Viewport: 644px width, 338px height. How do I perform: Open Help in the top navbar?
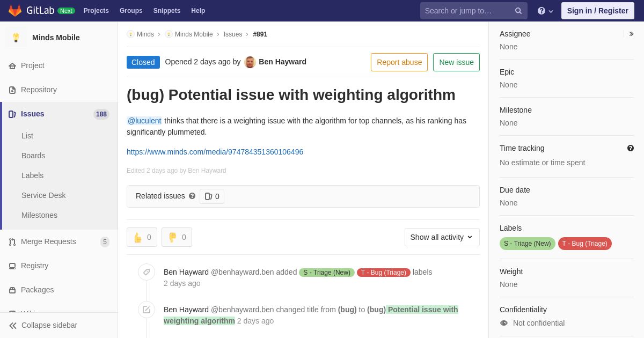[198, 11]
